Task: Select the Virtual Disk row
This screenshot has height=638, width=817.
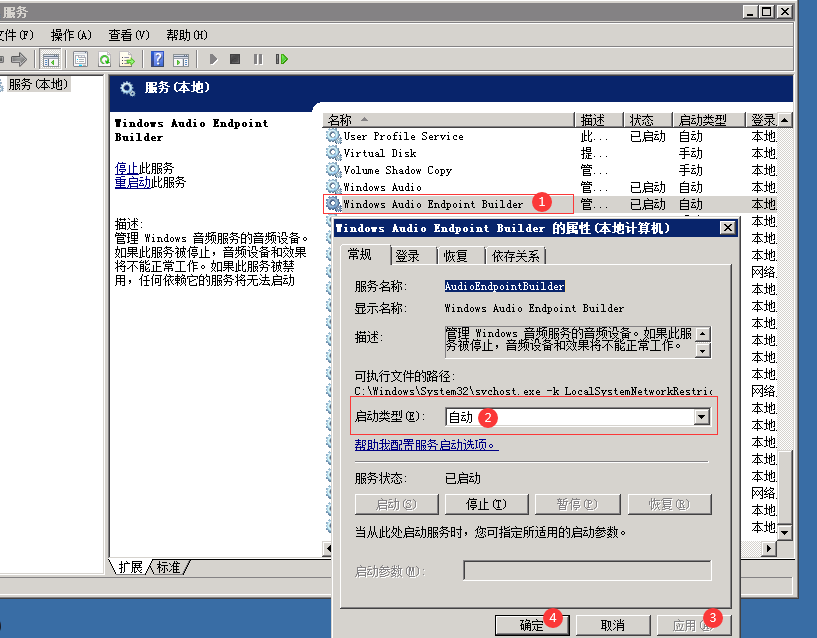Action: point(550,153)
